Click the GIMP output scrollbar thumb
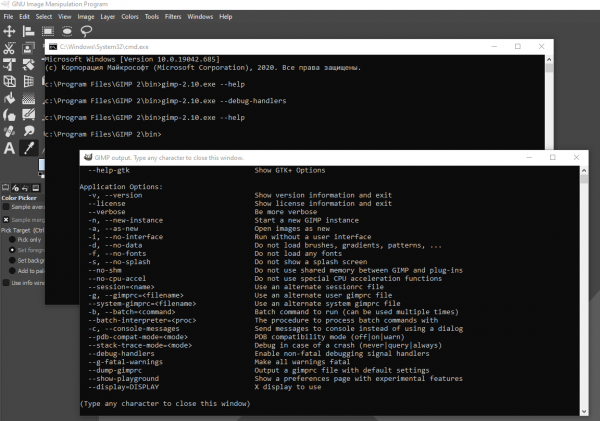Screen dimensions: 600x421 pos(584,179)
